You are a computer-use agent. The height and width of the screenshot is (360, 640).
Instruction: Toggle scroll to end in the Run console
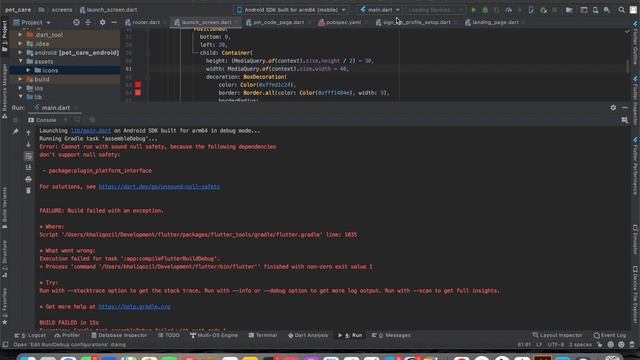coord(28,167)
